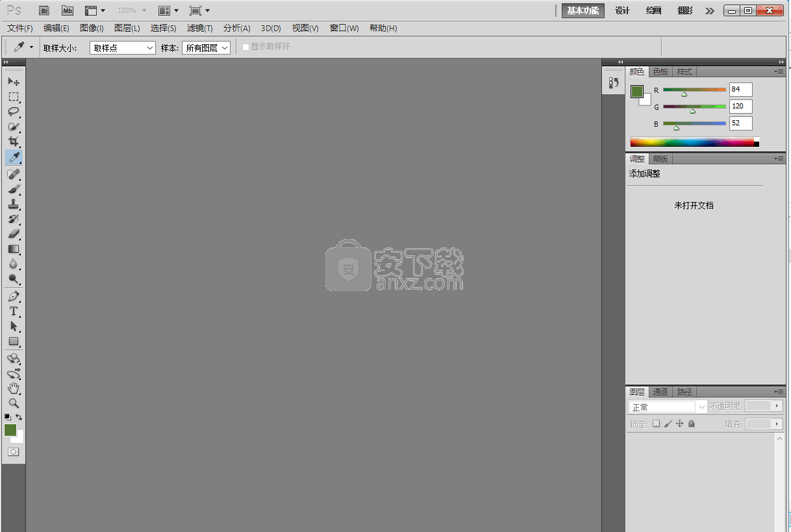The image size is (791, 532).
Task: Open the 滤镜(T) menu
Action: click(200, 28)
